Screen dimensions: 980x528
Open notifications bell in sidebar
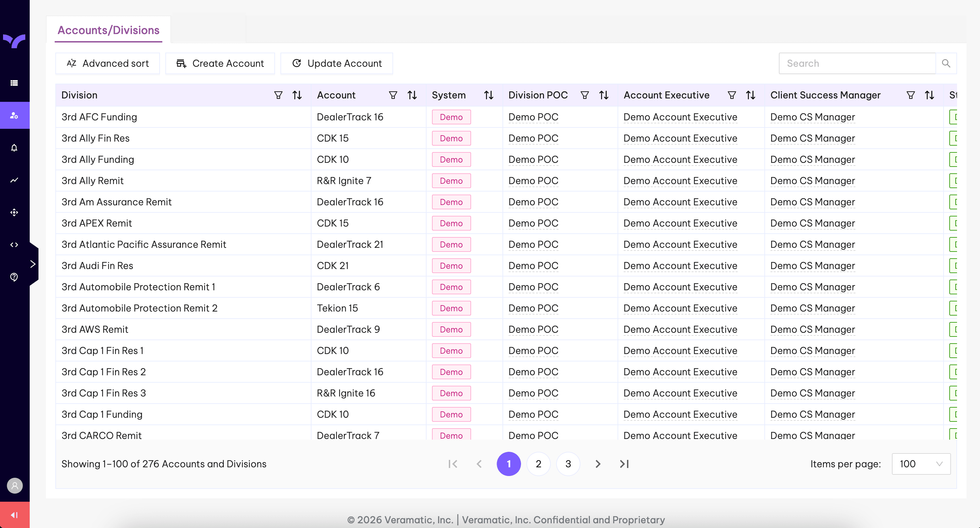[x=14, y=148]
